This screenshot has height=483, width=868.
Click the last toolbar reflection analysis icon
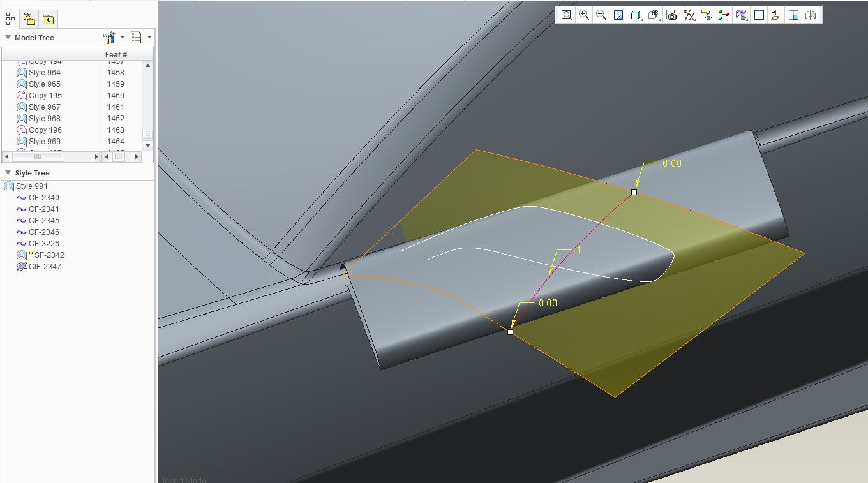tap(811, 15)
